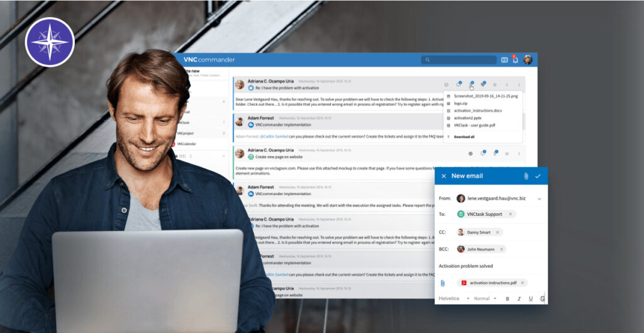Viewport: 644px width, 333px height.
Task: Open attachments icon on first message
Action: (470, 84)
